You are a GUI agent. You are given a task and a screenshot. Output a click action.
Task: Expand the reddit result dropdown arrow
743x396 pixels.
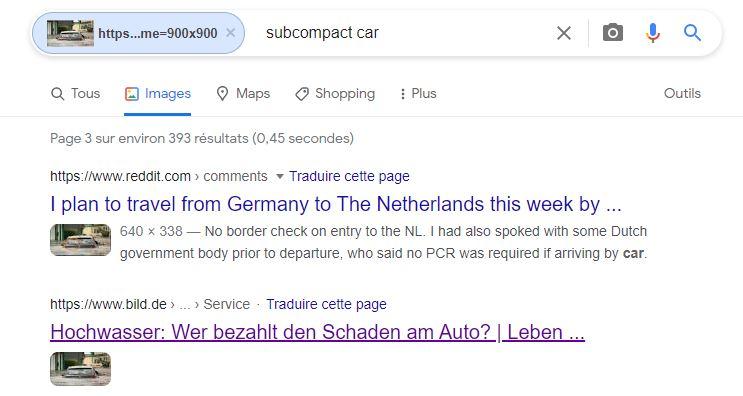(280, 177)
